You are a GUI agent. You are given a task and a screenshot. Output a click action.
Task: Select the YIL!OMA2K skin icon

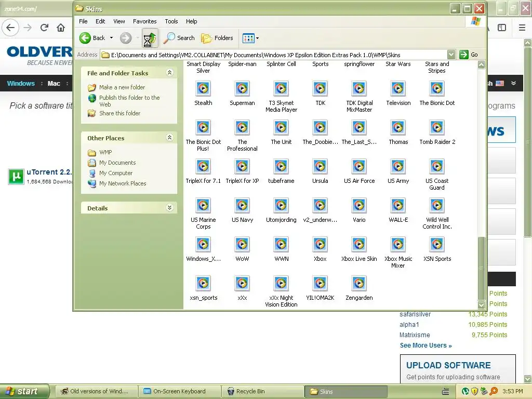coord(320,284)
